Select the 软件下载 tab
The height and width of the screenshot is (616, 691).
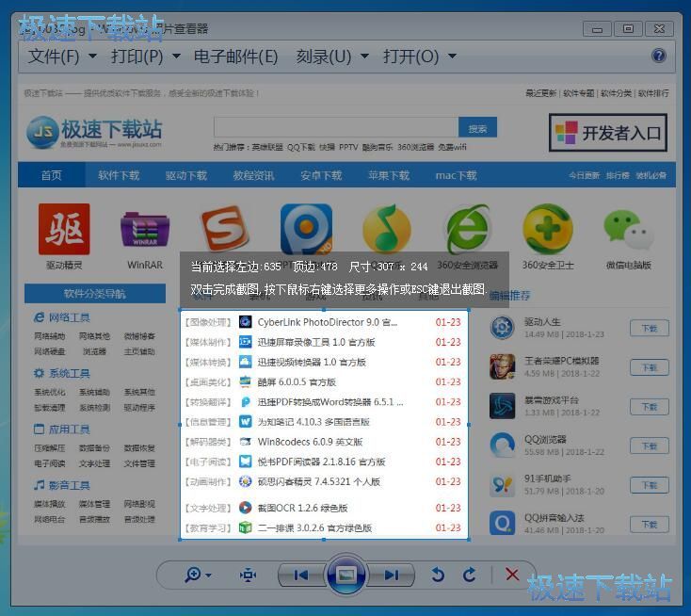[119, 175]
